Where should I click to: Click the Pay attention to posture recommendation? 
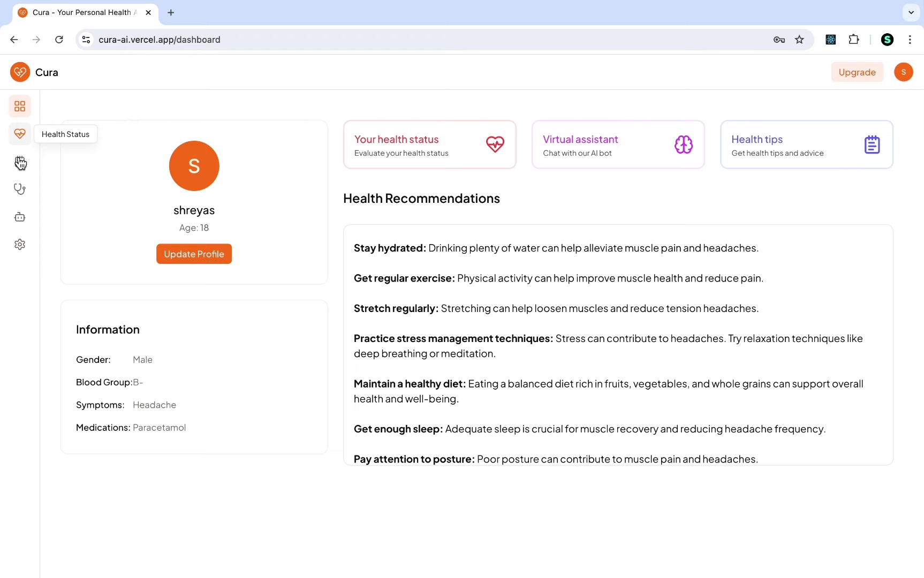tap(556, 459)
